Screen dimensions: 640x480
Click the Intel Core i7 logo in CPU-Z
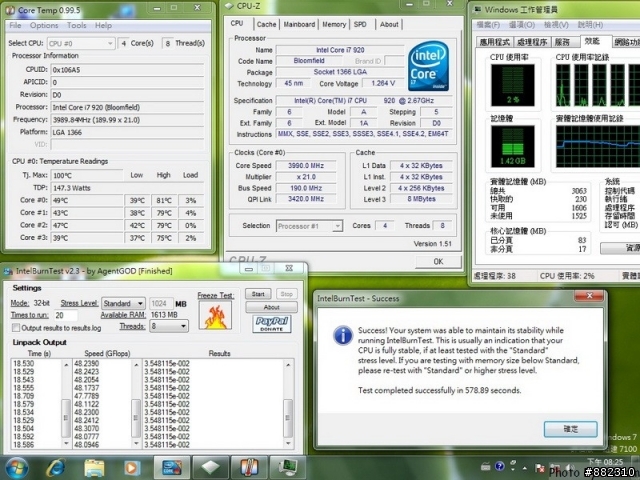click(428, 65)
